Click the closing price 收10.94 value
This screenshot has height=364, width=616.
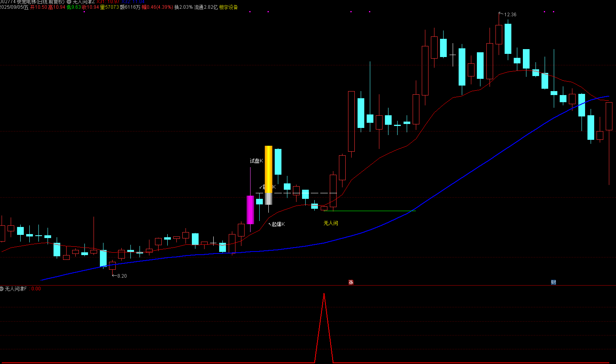pos(90,7)
